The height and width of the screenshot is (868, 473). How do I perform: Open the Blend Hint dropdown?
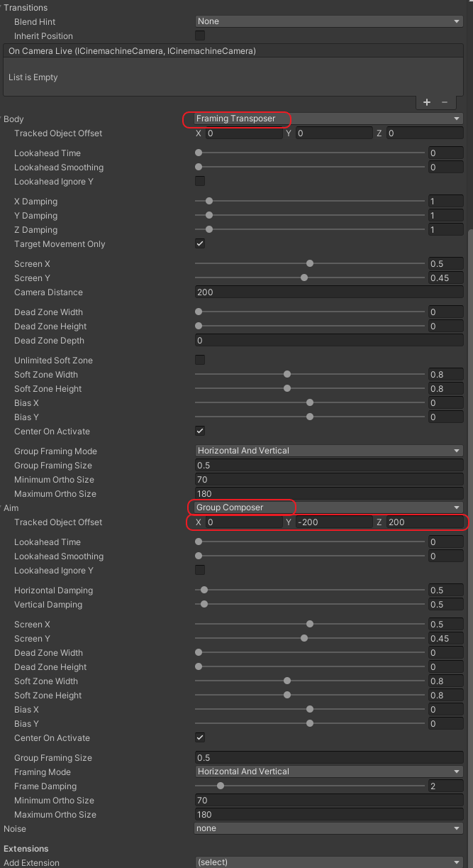329,21
